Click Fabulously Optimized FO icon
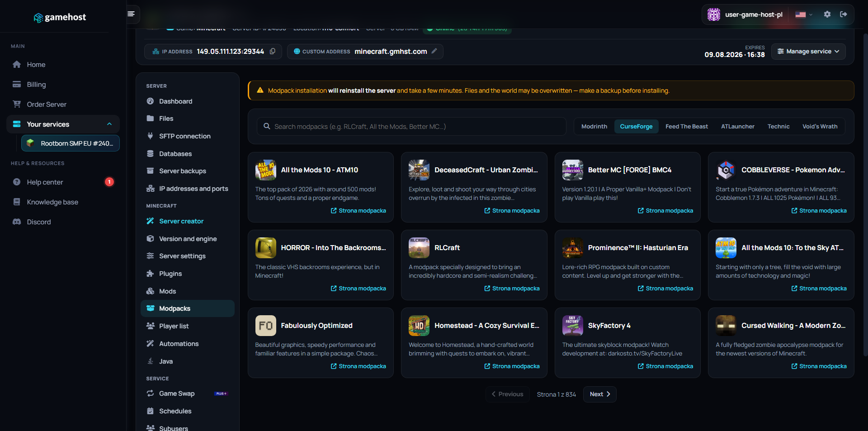The image size is (868, 431). click(266, 326)
